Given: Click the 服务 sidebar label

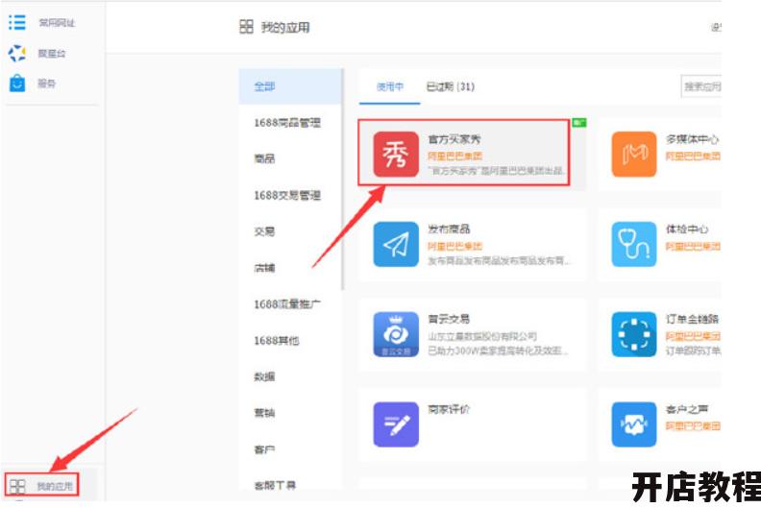Looking at the screenshot, I should 46,84.
